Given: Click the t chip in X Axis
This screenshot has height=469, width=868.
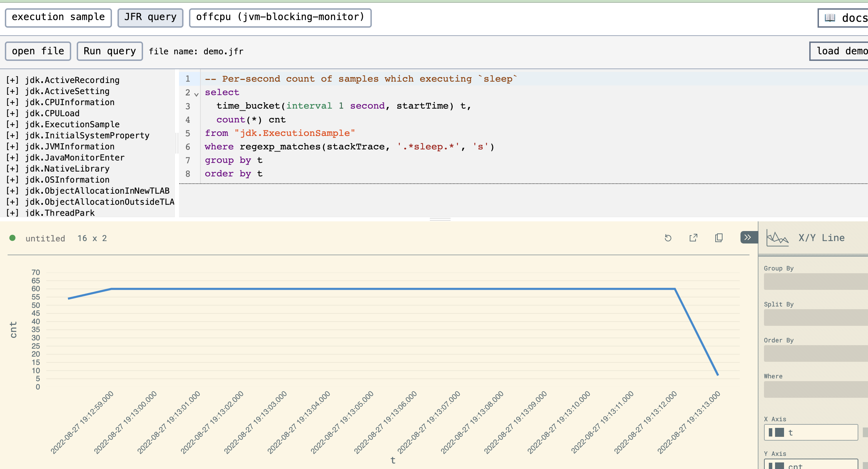Looking at the screenshot, I should [810, 432].
